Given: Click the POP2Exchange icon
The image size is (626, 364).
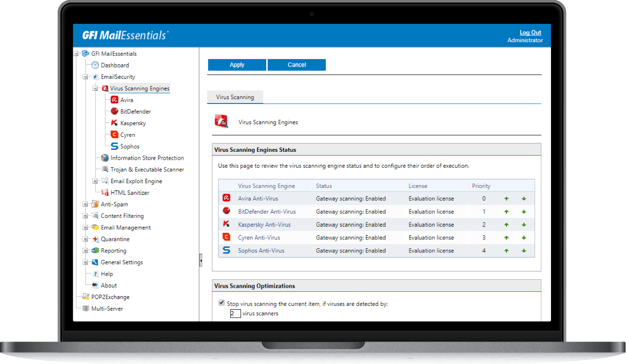Looking at the screenshot, I should [x=86, y=297].
